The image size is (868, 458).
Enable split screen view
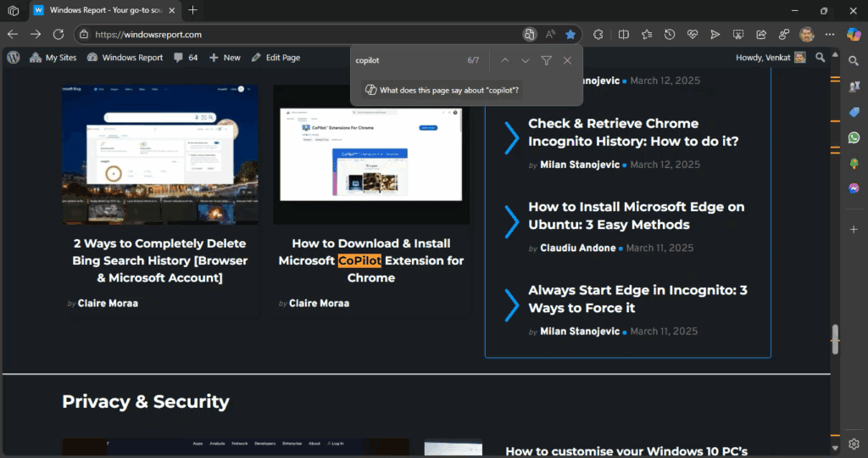(623, 34)
